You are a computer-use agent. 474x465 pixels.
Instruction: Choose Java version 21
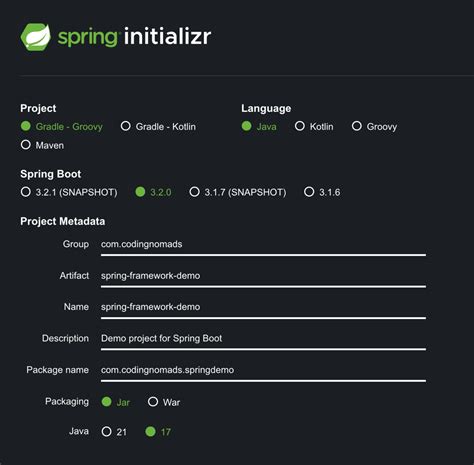coord(114,432)
